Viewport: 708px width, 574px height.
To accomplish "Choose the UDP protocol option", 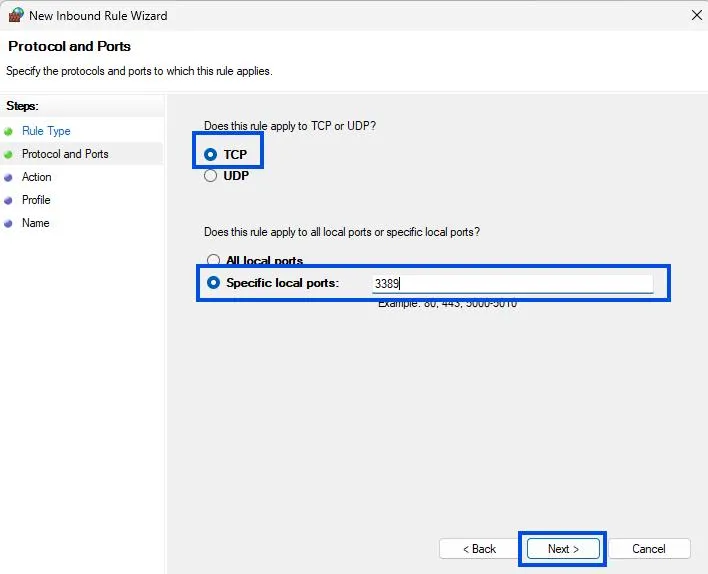I will (211, 176).
